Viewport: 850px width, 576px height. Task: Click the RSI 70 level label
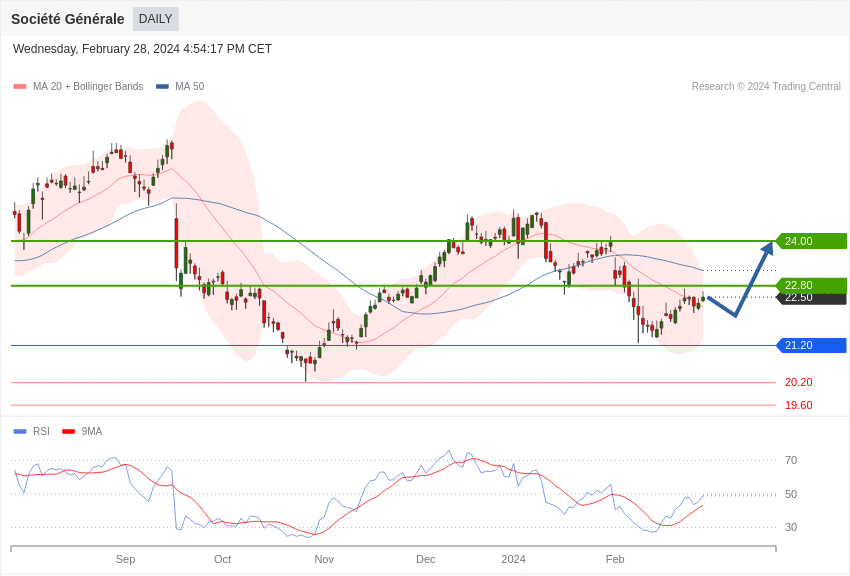pyautogui.click(x=791, y=460)
